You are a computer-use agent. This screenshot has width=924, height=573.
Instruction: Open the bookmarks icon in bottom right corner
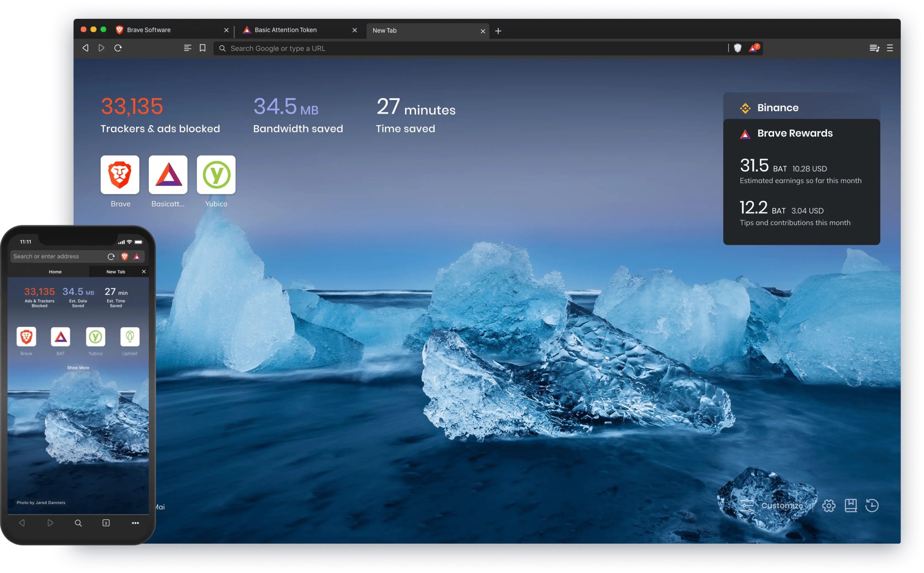tap(850, 505)
